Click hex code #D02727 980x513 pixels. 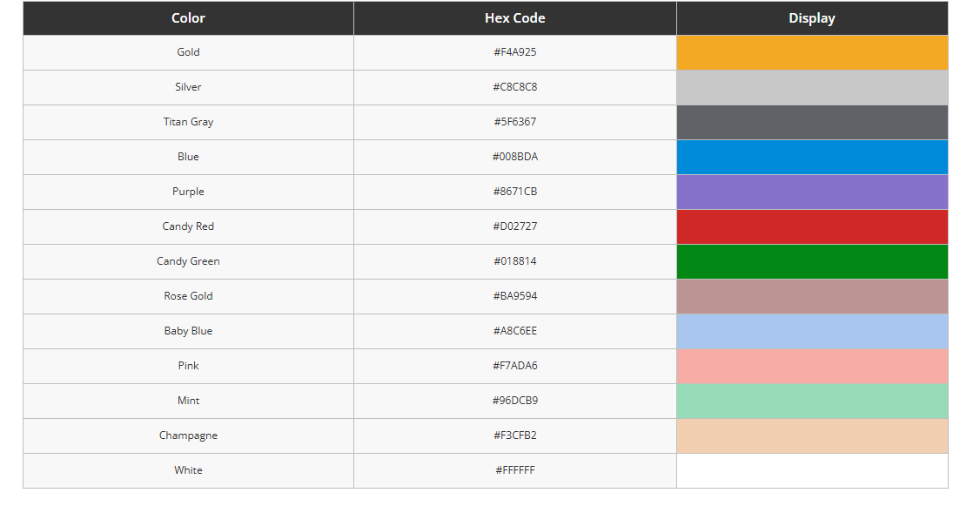515,226
